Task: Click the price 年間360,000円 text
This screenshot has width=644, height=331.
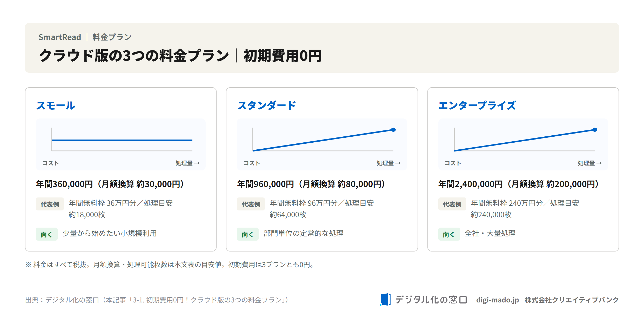Action: click(x=64, y=184)
